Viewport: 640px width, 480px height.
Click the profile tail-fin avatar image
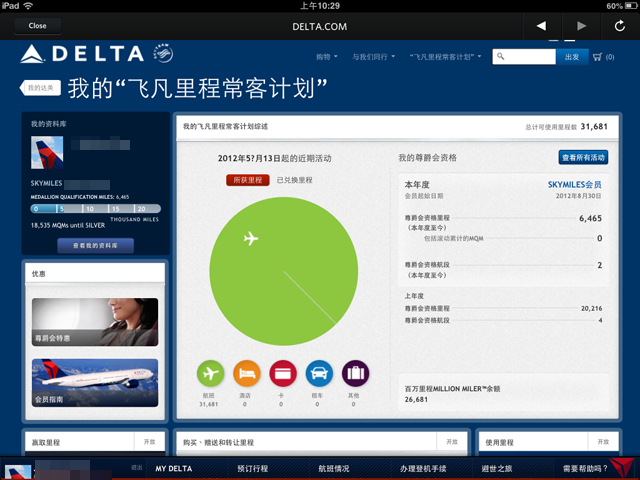pos(47,153)
